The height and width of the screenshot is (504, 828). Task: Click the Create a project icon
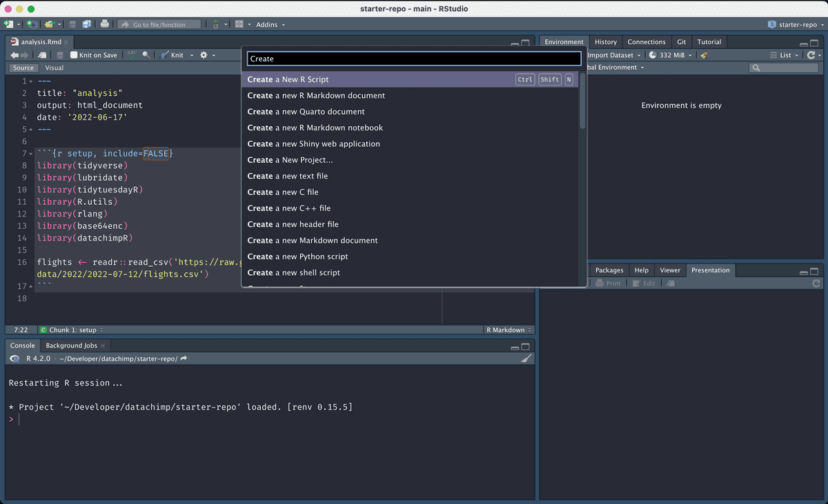[32, 24]
